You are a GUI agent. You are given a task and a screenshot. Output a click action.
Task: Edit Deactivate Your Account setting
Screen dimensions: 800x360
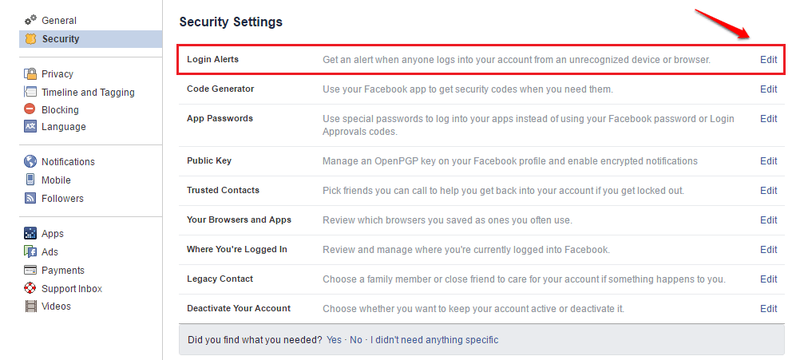pyautogui.click(x=768, y=309)
